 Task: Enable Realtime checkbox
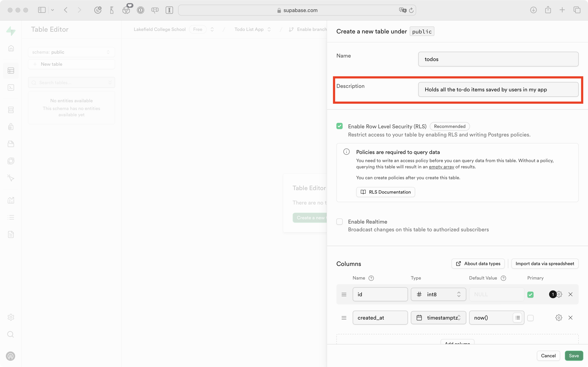click(x=339, y=221)
